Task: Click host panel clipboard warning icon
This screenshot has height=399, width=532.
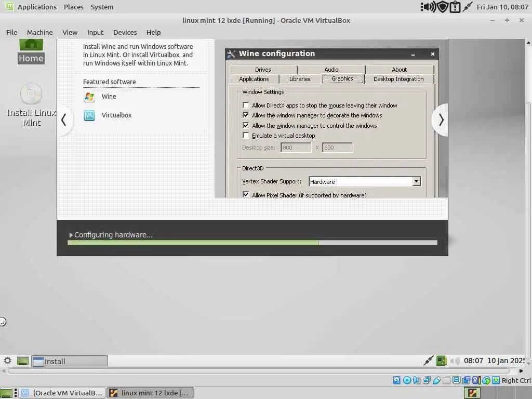Action: tap(455, 7)
